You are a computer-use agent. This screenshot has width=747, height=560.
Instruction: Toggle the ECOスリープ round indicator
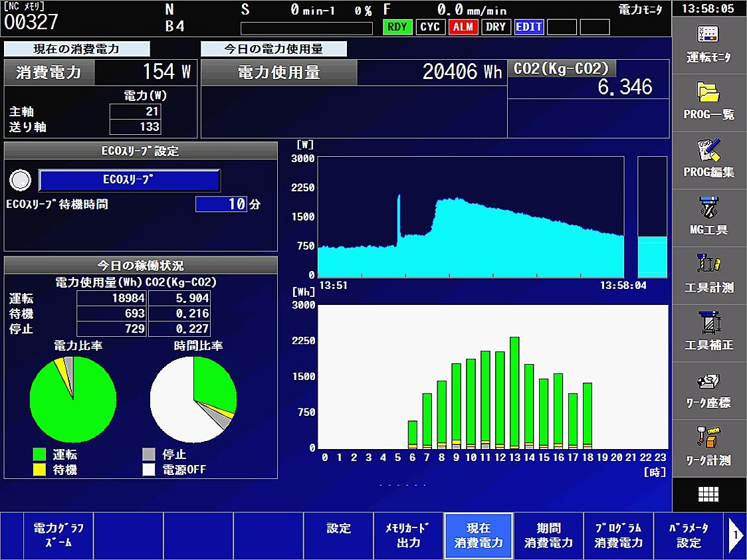[x=21, y=179]
